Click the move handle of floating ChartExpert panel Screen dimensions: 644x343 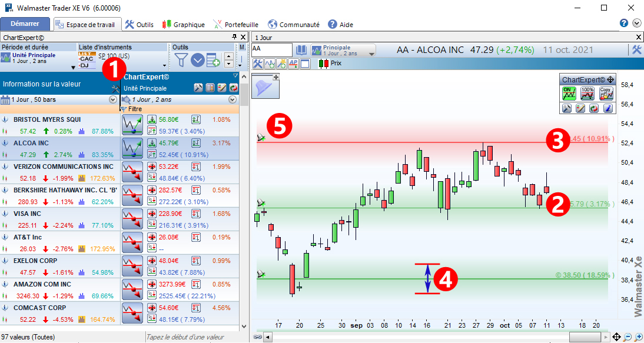(610, 79)
